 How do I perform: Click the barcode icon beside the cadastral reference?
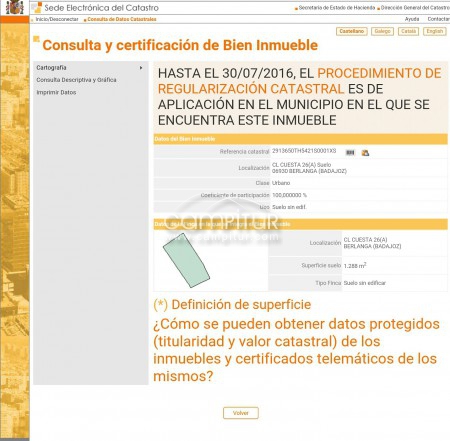(x=350, y=152)
